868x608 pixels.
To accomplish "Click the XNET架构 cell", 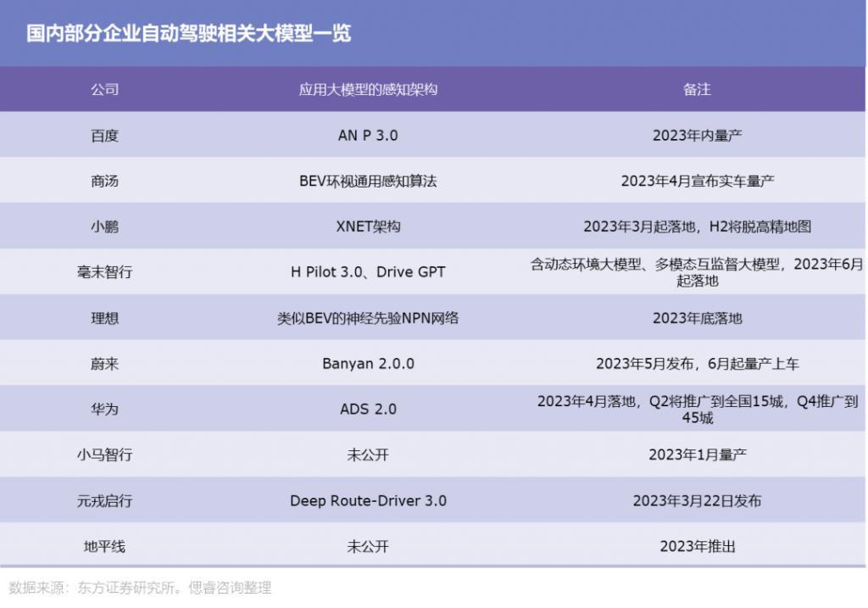I will coord(368,226).
